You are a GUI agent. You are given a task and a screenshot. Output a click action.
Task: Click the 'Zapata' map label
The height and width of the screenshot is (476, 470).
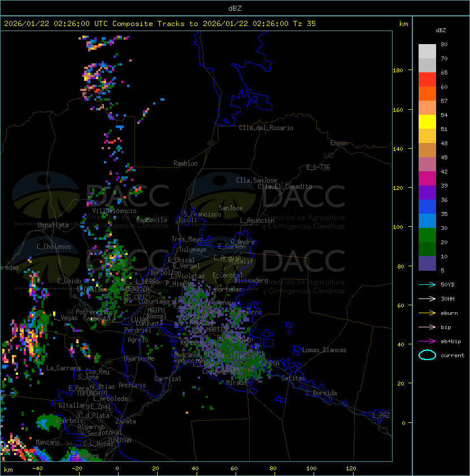pos(125,421)
